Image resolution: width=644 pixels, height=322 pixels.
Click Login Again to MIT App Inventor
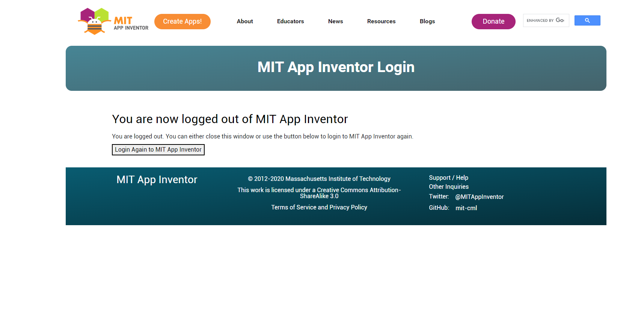tap(158, 150)
